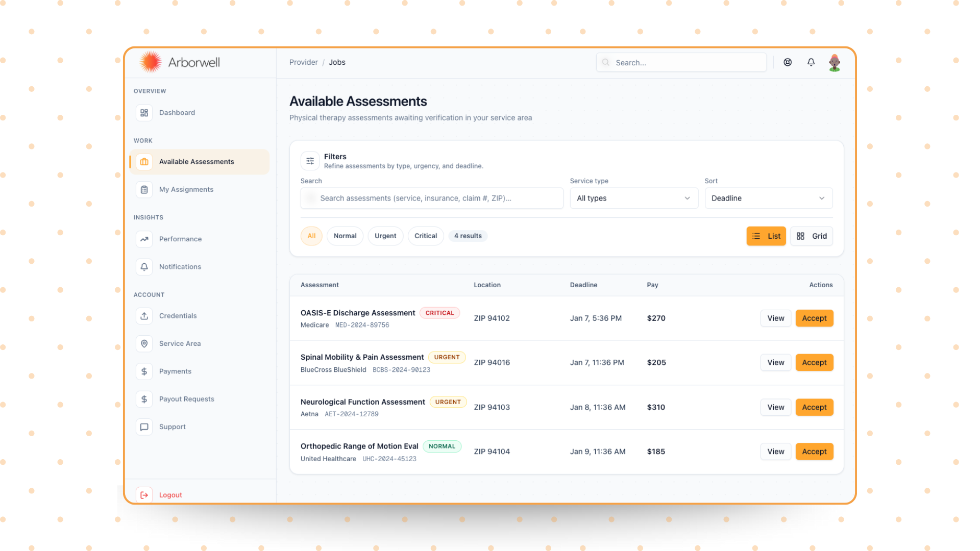Click the Credentials upload icon
This screenshot has width=980, height=551.
[x=144, y=316]
